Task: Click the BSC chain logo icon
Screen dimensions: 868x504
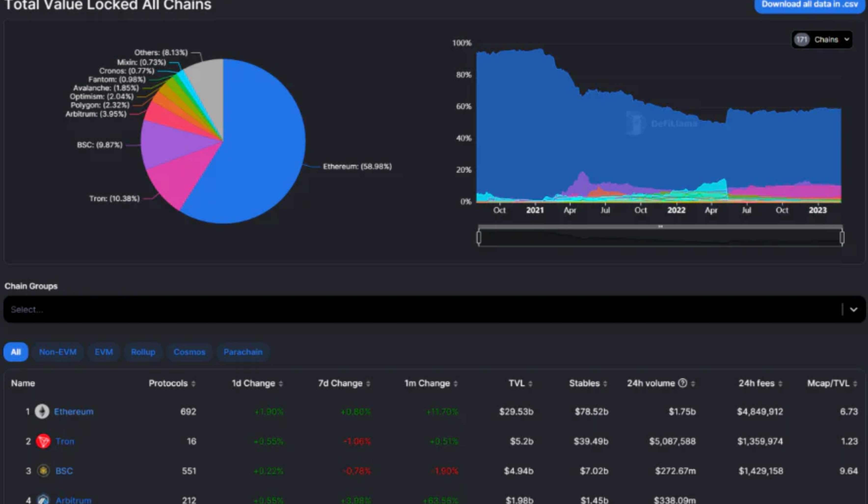Action: tap(43, 471)
